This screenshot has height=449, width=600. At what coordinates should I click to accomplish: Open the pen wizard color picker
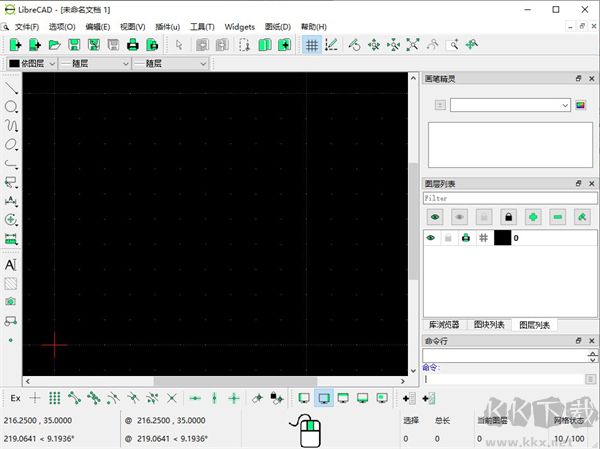(580, 105)
